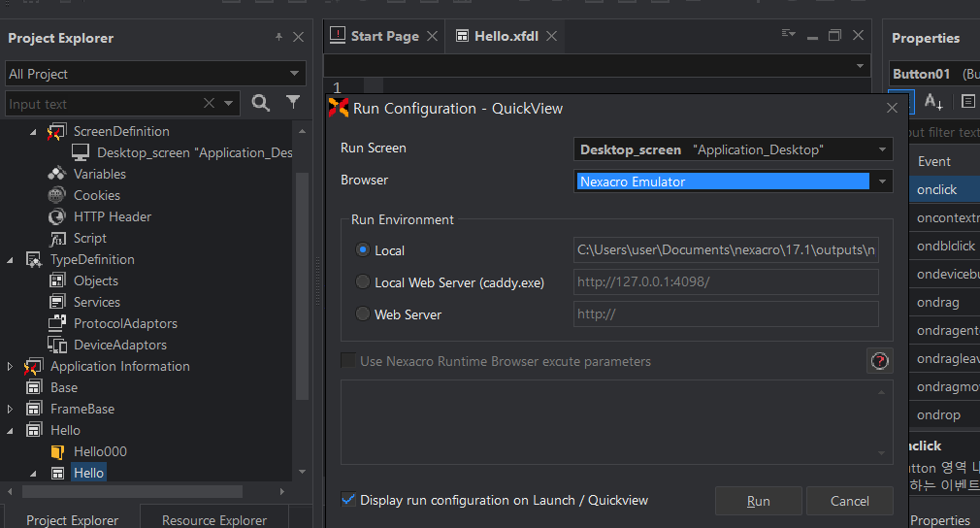
Task: Click the Hello000 file icon
Action: coord(57,451)
